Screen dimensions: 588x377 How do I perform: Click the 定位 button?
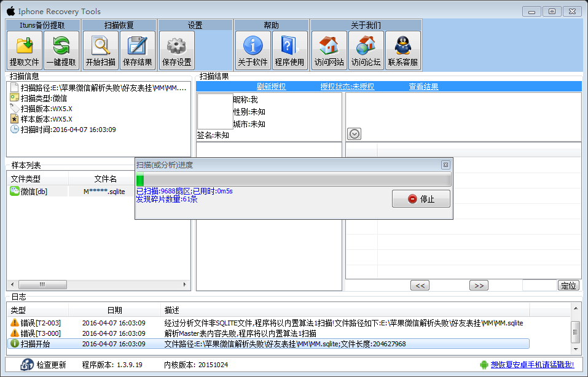(x=568, y=286)
